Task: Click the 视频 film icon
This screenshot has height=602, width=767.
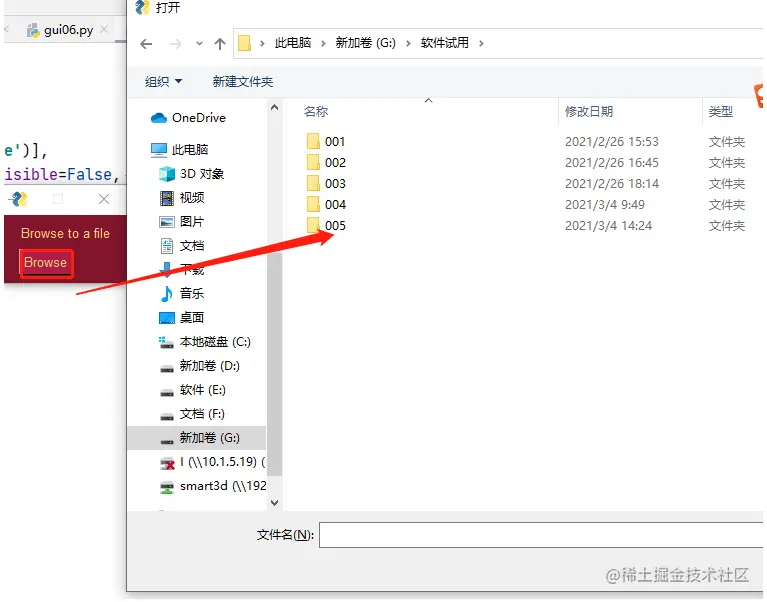Action: pyautogui.click(x=167, y=198)
